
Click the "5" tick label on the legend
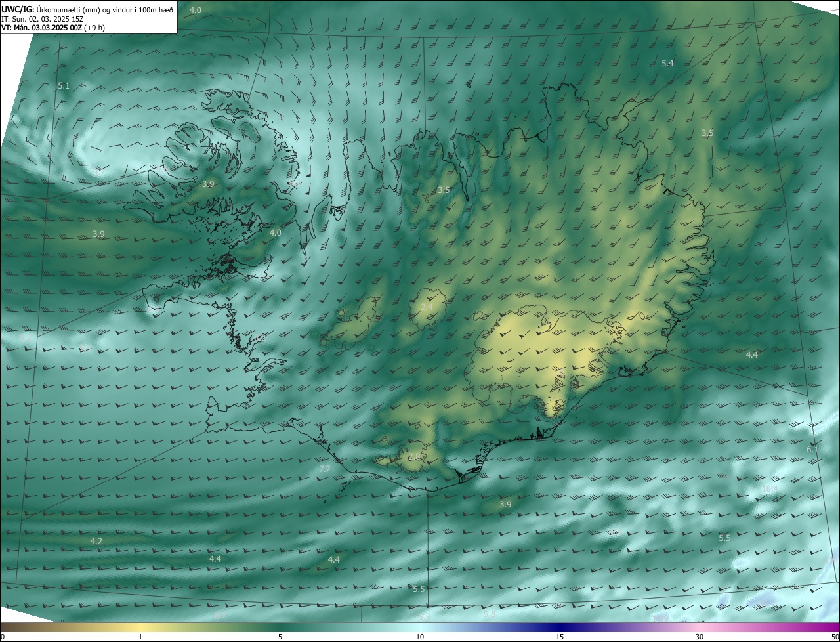pyautogui.click(x=280, y=637)
